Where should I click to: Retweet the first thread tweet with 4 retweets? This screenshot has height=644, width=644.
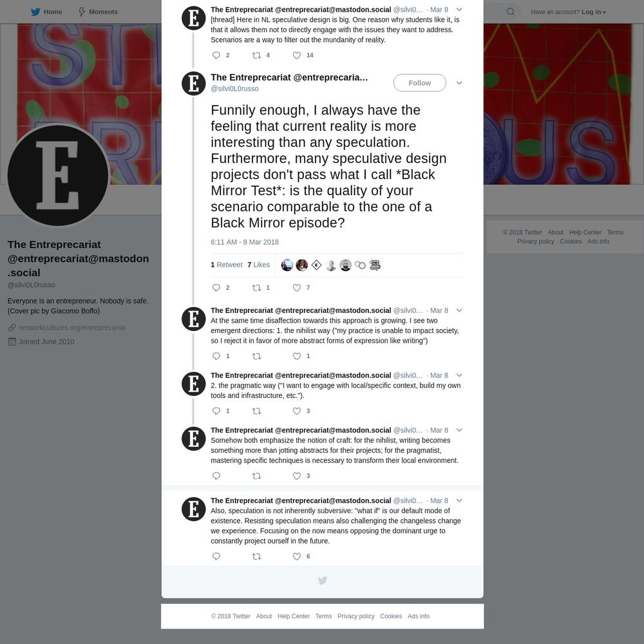click(257, 55)
